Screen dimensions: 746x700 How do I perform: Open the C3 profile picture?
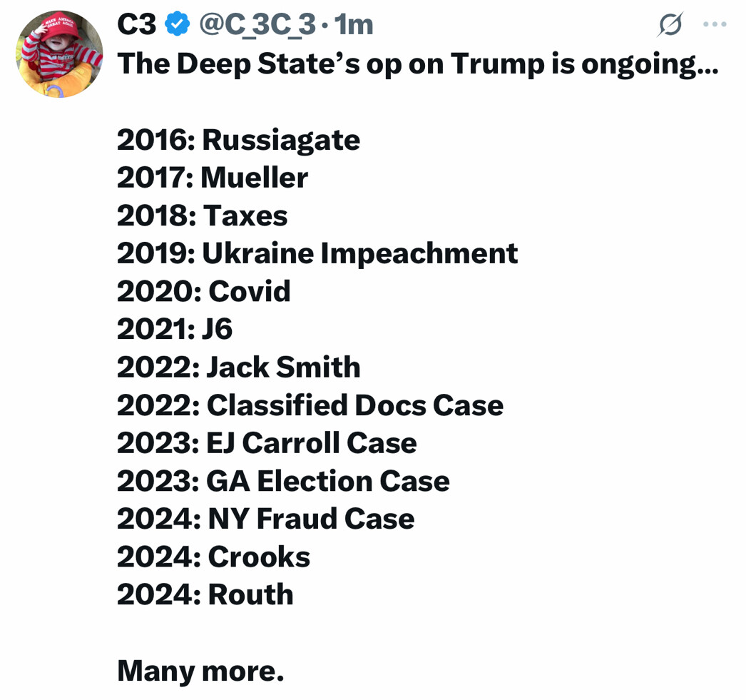(x=59, y=55)
